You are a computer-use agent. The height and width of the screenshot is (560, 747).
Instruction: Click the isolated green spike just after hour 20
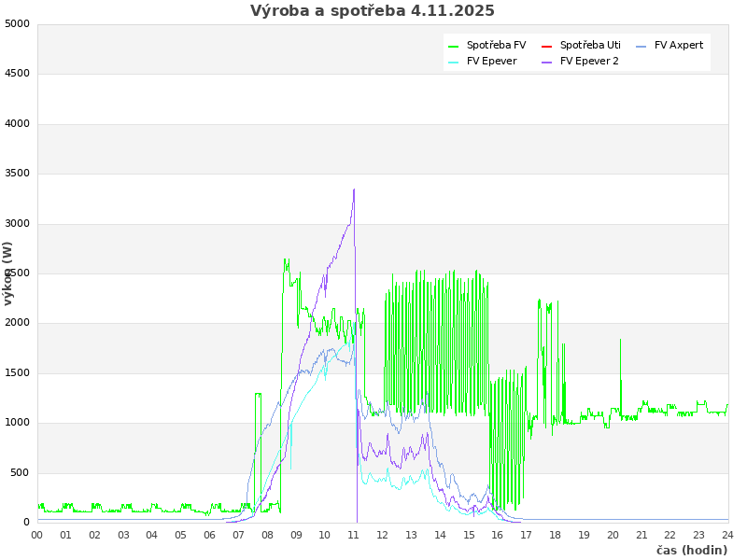click(x=620, y=342)
